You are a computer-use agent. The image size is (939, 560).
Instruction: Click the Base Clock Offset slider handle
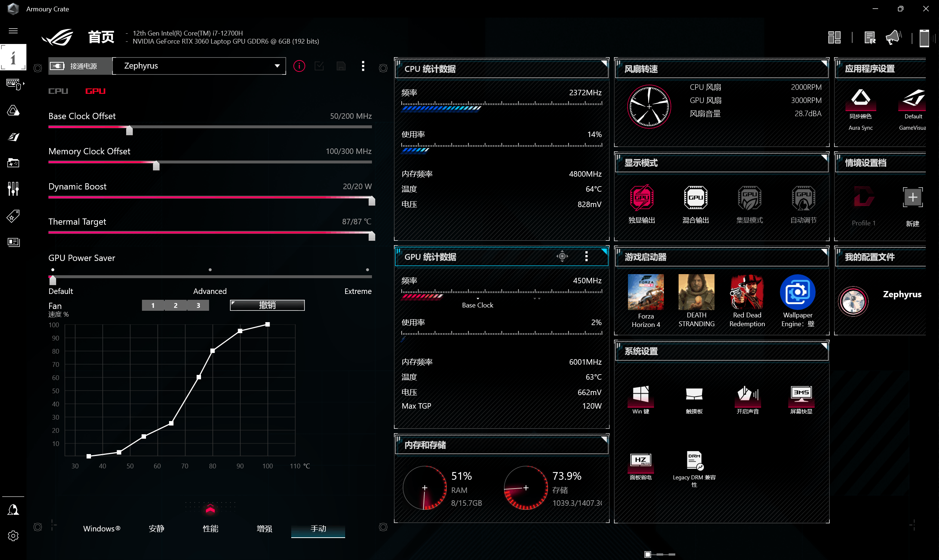pyautogui.click(x=129, y=130)
